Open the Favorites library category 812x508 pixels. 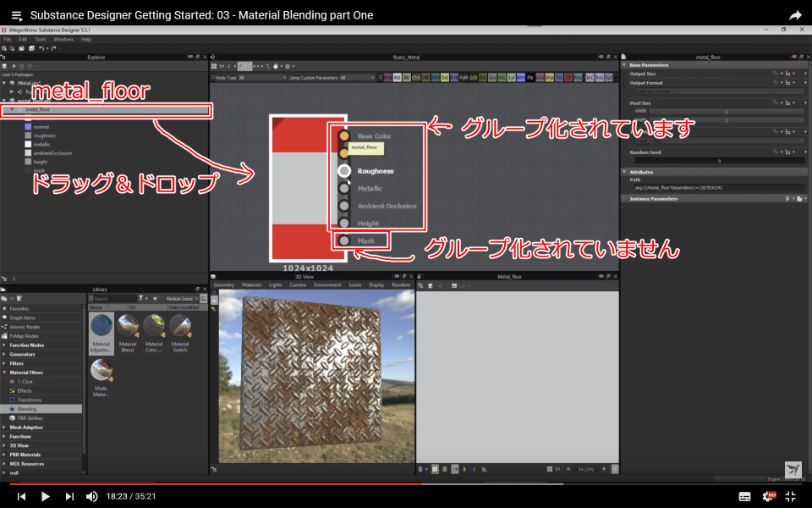pyautogui.click(x=19, y=308)
